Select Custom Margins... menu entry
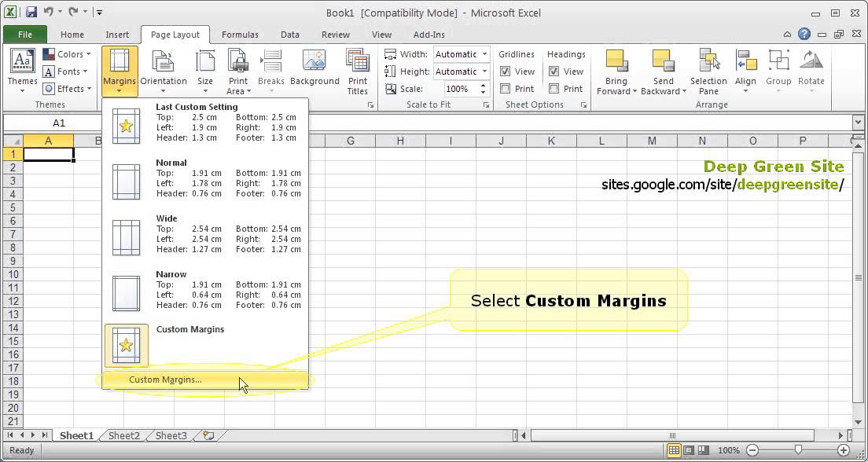Screen dimensions: 868x462 [205, 379]
